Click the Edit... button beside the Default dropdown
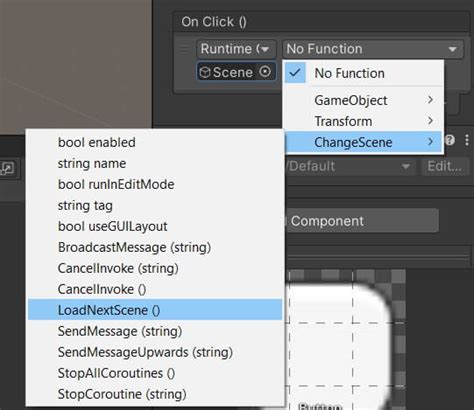This screenshot has width=474, height=410. coord(444,166)
